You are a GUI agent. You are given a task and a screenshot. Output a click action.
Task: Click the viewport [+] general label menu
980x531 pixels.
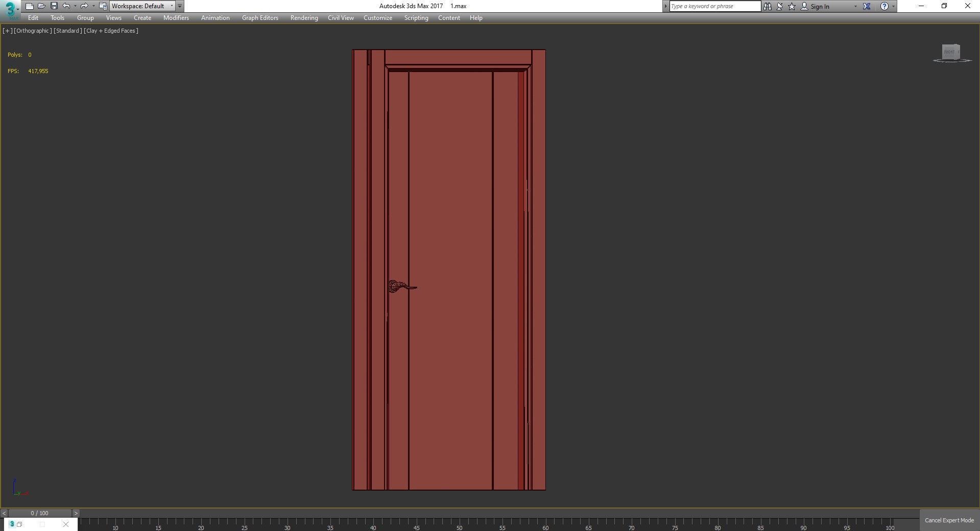click(x=8, y=31)
